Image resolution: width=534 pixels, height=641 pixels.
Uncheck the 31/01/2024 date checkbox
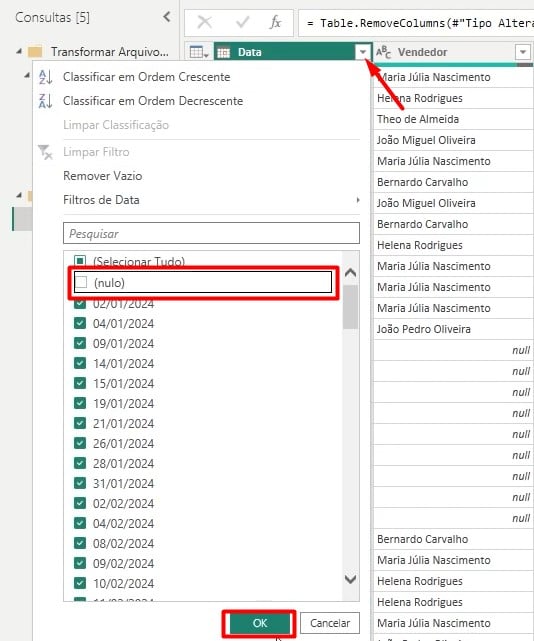[x=80, y=483]
